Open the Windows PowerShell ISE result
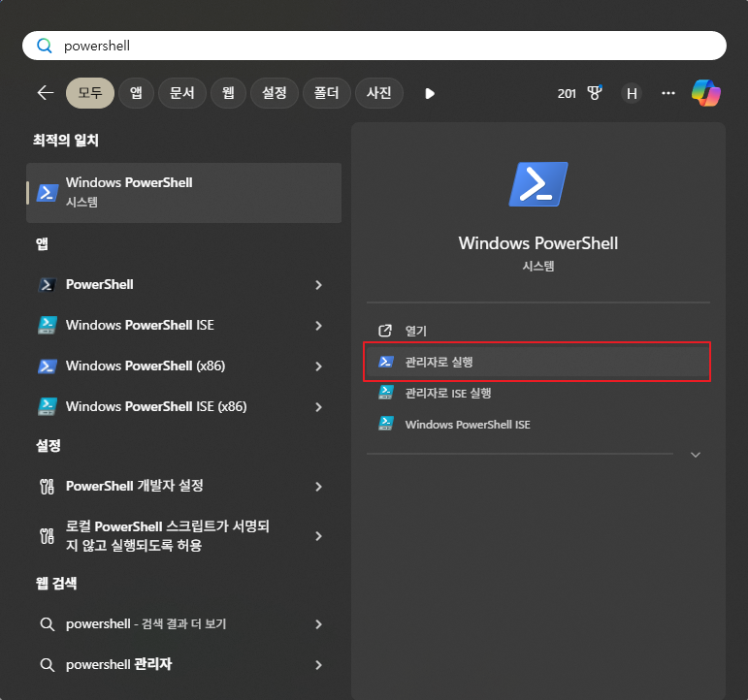The image size is (748, 700). (x=183, y=325)
